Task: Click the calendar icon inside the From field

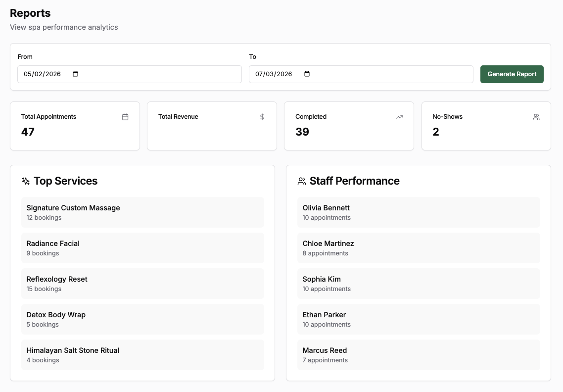Action: point(75,73)
